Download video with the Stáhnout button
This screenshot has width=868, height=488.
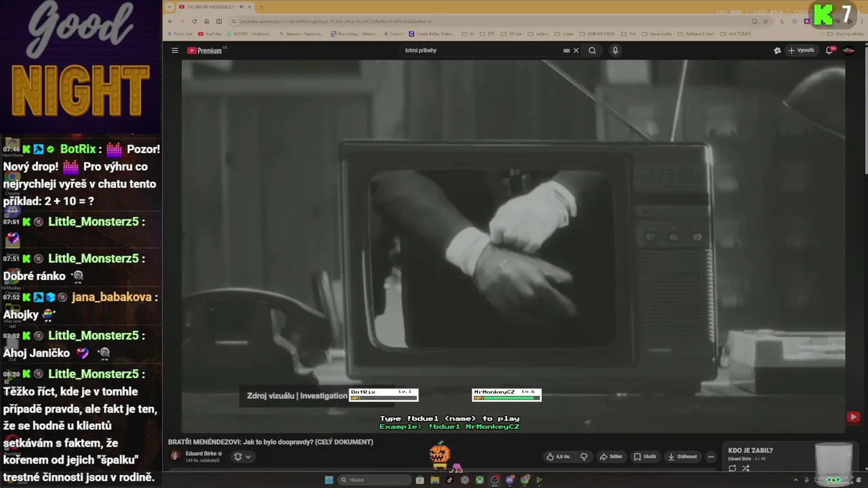[x=682, y=456]
